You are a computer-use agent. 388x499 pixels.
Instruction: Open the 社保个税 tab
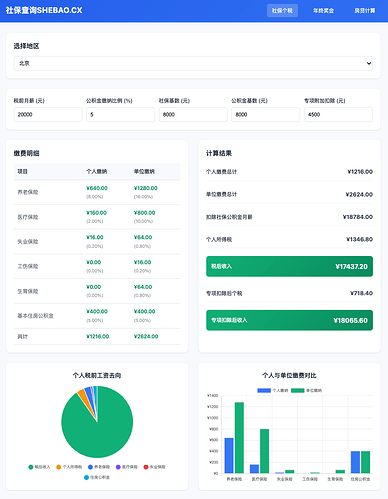282,11
